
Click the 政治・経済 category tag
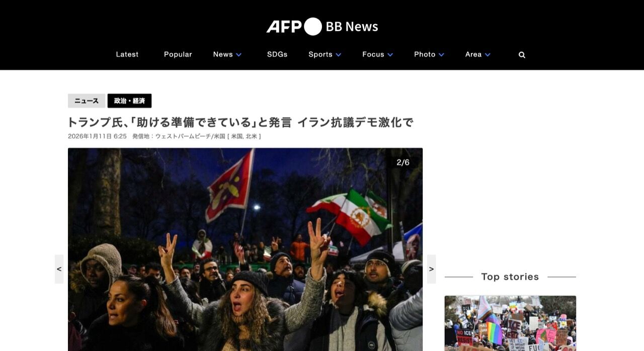129,101
